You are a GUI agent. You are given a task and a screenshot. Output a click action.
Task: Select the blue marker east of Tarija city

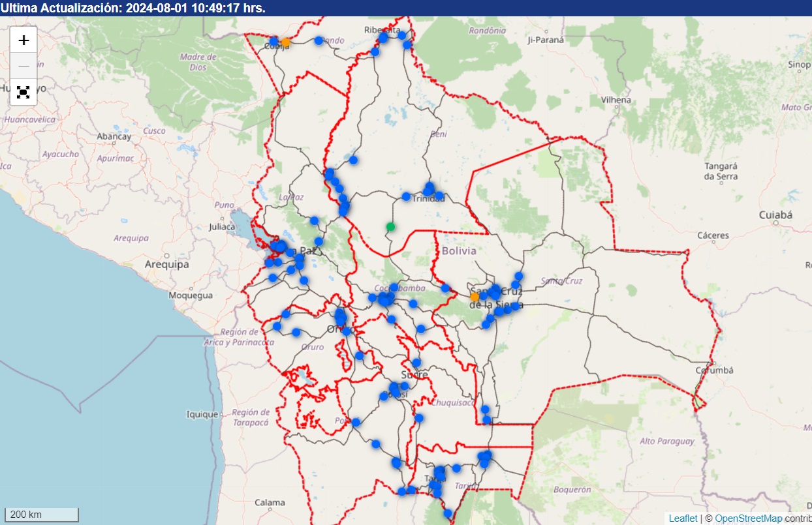(456, 468)
